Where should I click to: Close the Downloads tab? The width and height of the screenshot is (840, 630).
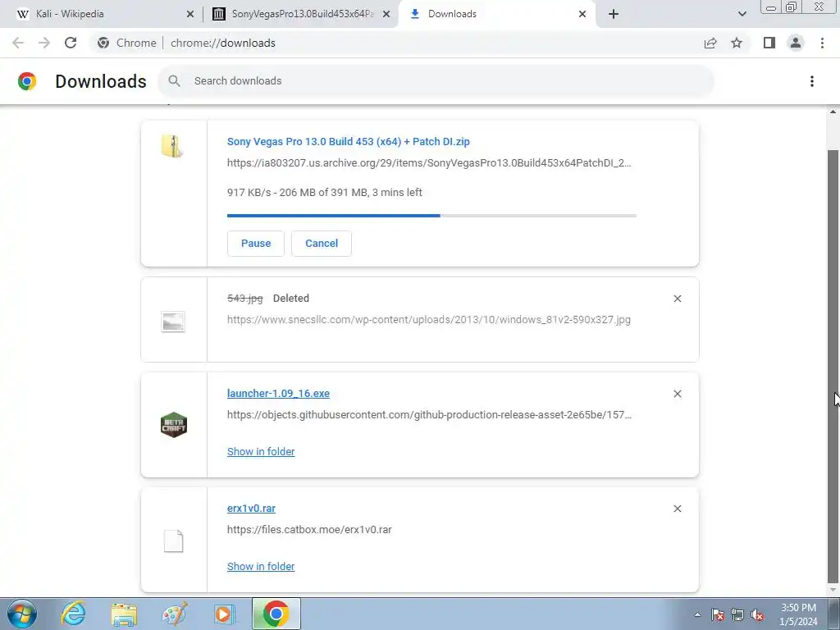(582, 14)
